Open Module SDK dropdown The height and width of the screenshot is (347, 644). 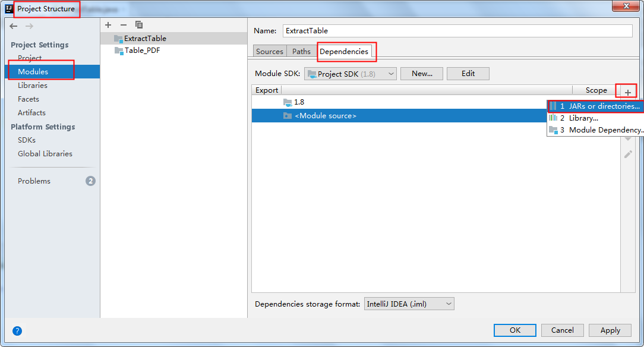click(351, 74)
